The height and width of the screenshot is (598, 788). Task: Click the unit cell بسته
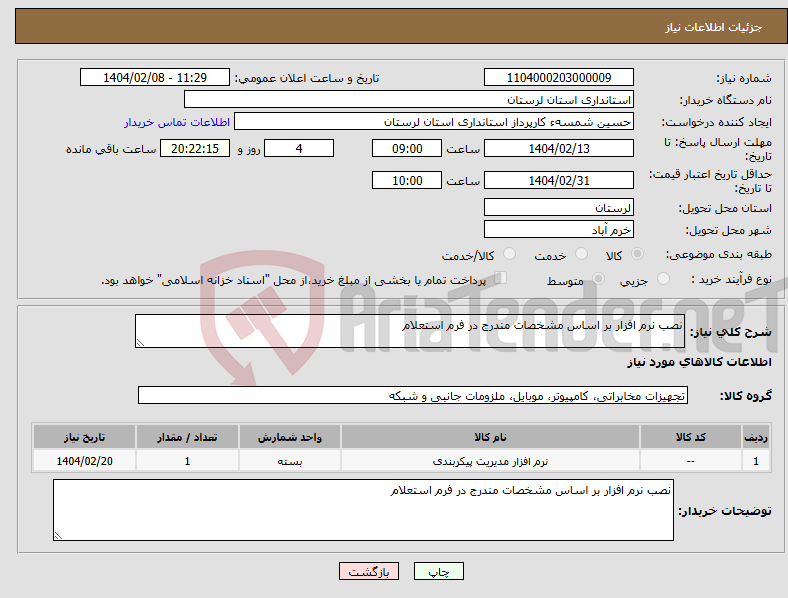(x=290, y=461)
